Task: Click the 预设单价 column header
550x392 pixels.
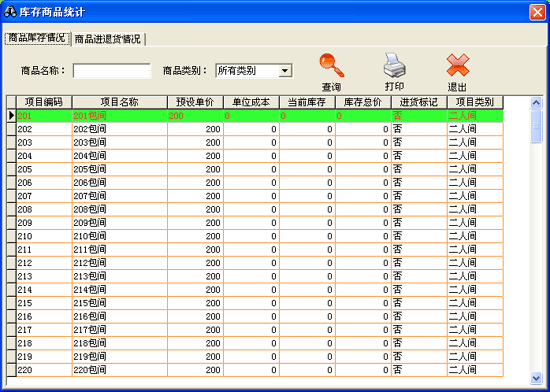Action: 195,102
